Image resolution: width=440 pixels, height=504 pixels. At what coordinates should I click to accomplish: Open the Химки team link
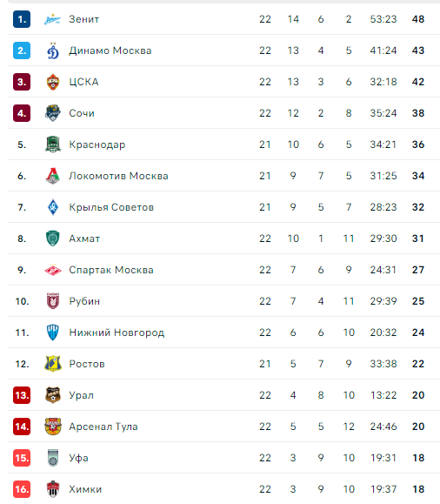[x=85, y=489]
